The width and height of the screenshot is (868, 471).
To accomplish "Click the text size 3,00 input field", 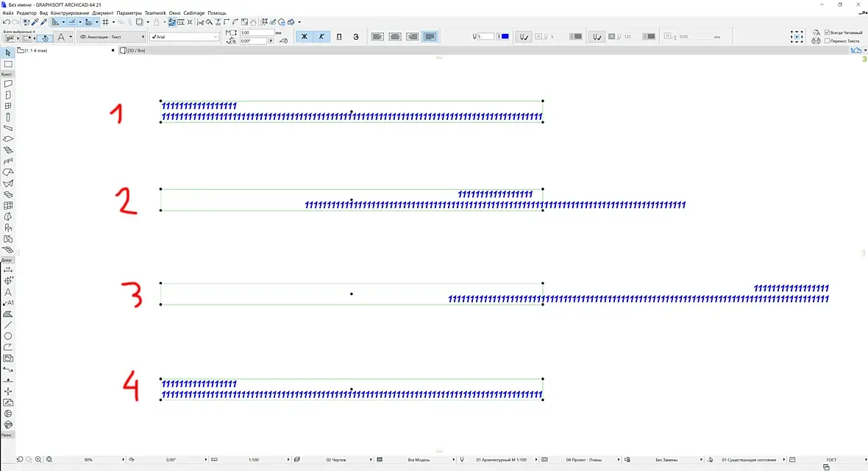I will pos(257,32).
